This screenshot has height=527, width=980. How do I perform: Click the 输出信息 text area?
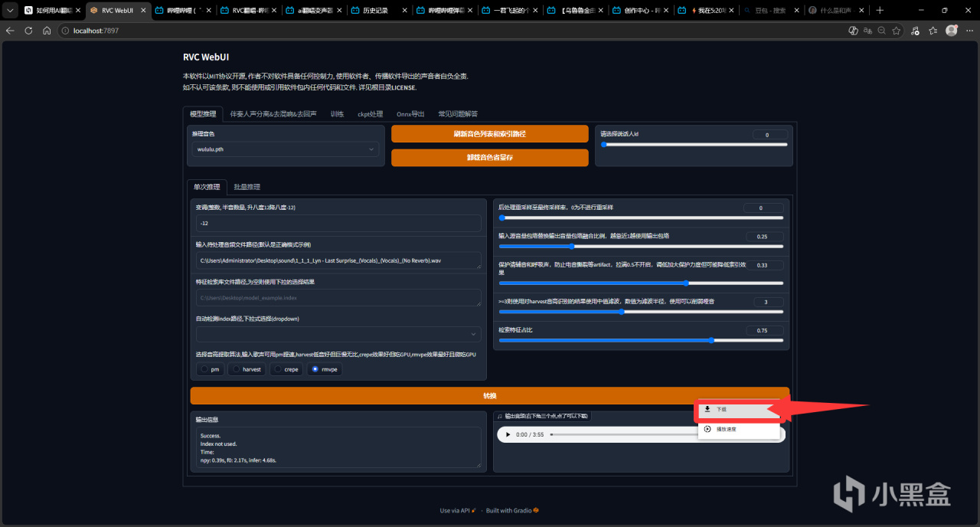click(338, 447)
